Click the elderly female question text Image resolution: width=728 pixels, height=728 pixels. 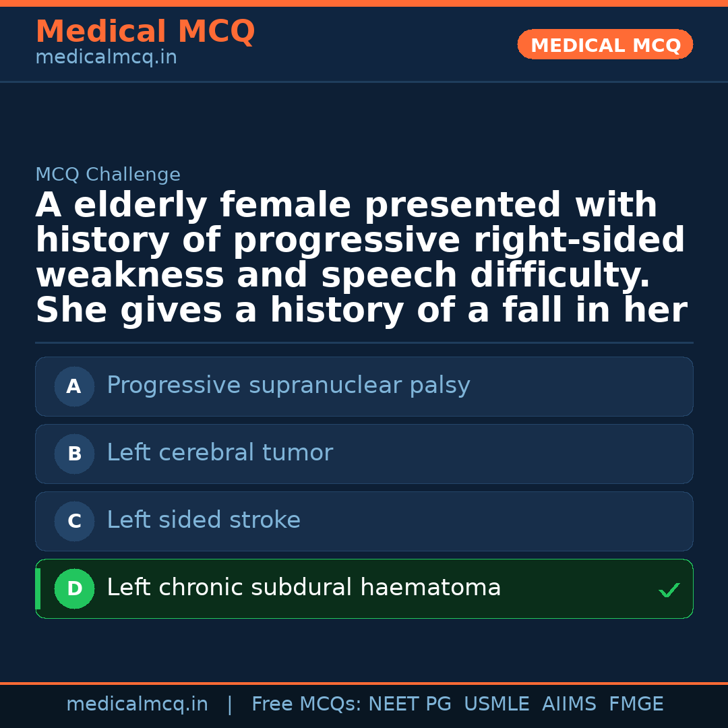click(361, 258)
